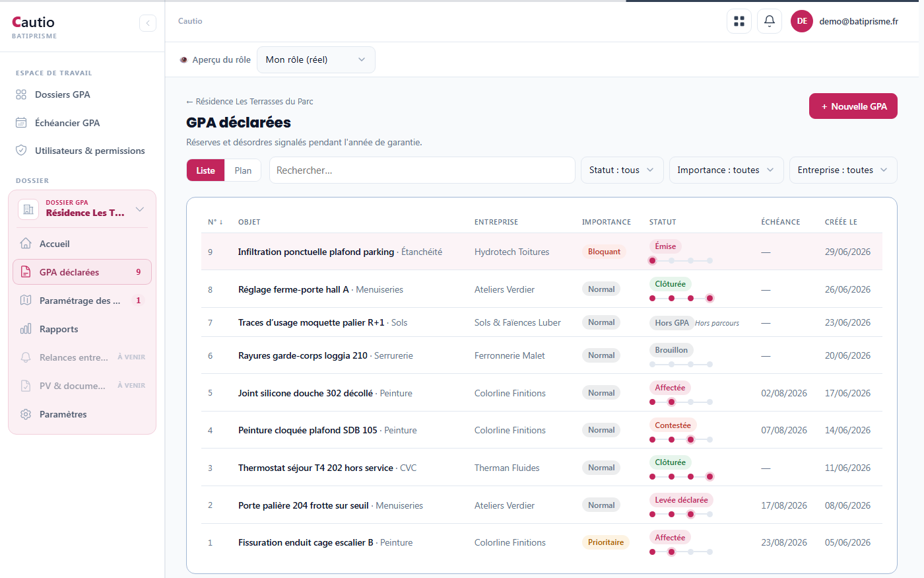
Task: Click the PV & documents file icon
Action: [26, 386]
